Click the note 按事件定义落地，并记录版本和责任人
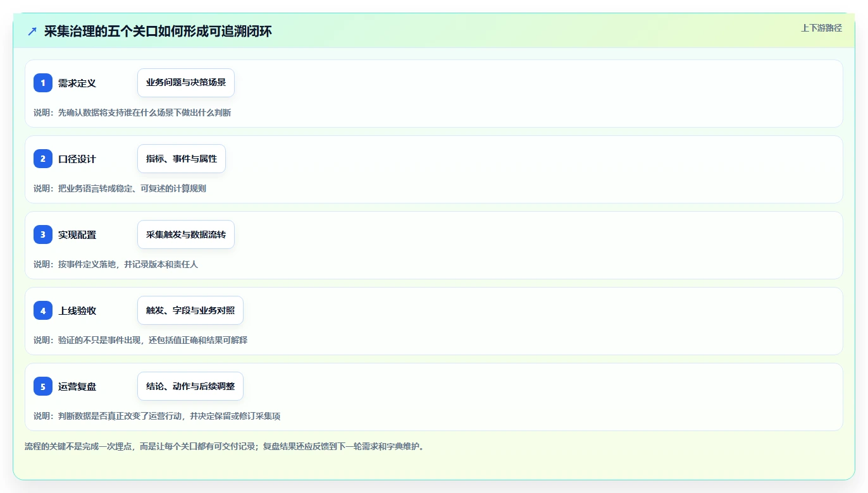The height and width of the screenshot is (493, 868). [x=128, y=264]
